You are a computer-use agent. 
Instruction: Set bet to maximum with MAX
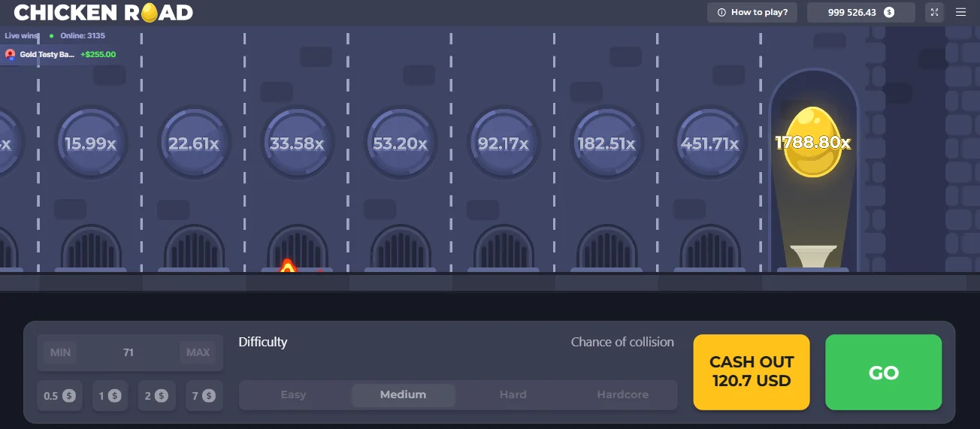pos(198,352)
